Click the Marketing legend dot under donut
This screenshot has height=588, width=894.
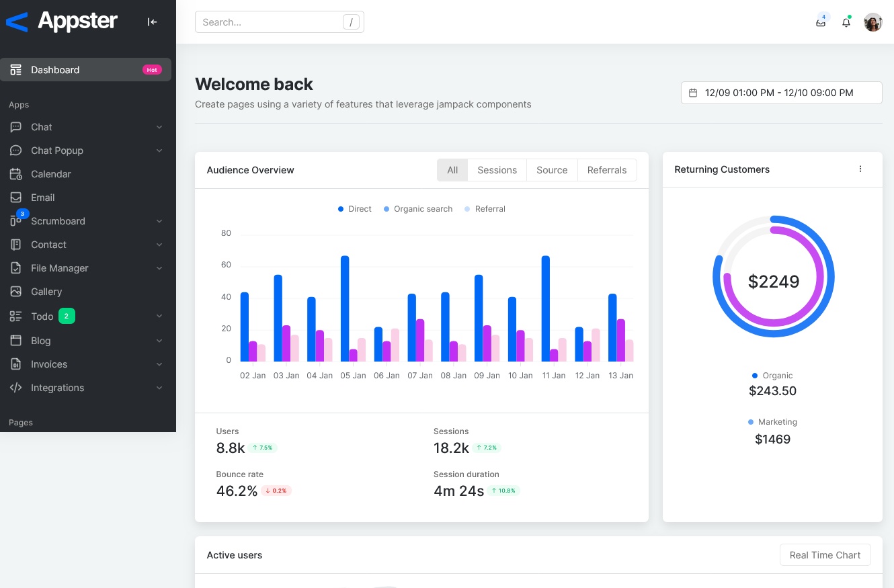click(751, 422)
